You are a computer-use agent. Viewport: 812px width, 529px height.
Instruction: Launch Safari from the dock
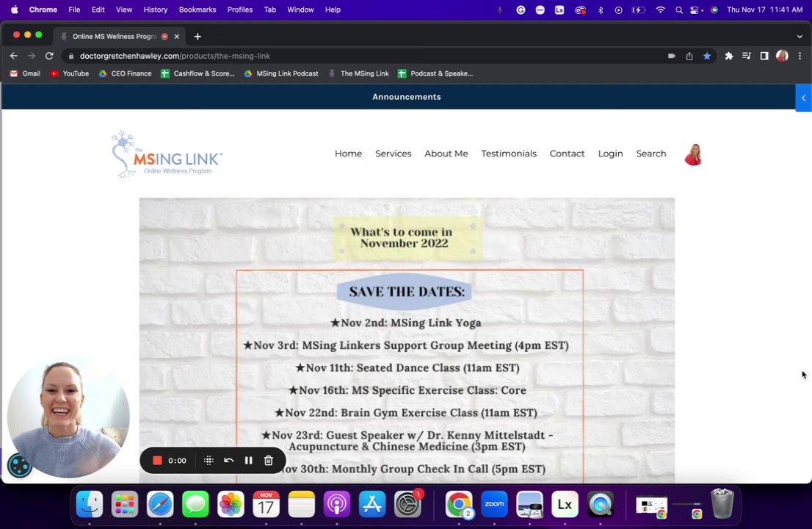coord(160,504)
